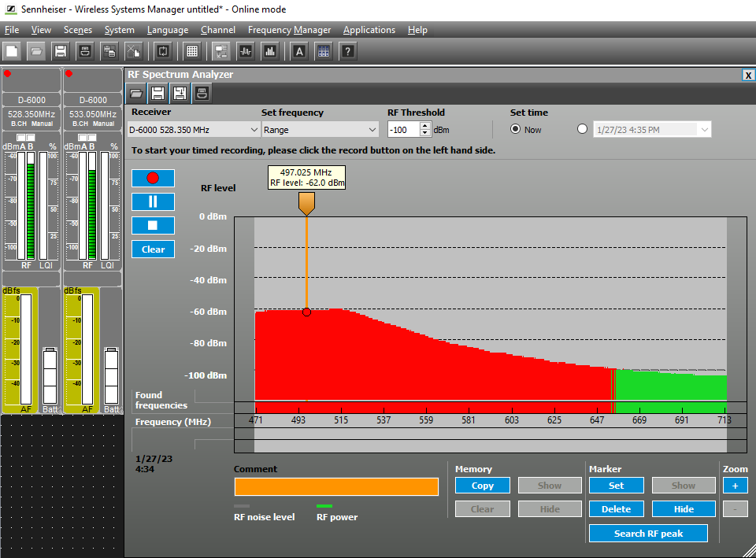Screen dimensions: 756x558
Task: Open the Receiver dropdown showing D-6000 528.350 MHz
Action: (194, 130)
